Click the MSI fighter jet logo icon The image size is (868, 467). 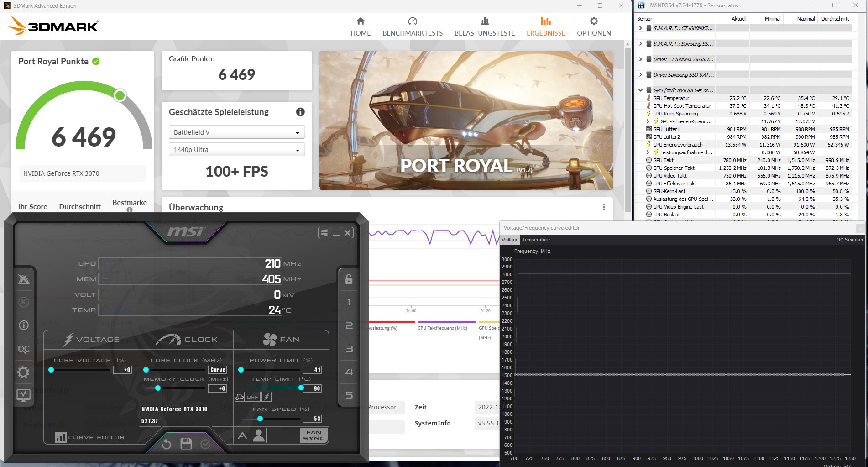(24, 279)
